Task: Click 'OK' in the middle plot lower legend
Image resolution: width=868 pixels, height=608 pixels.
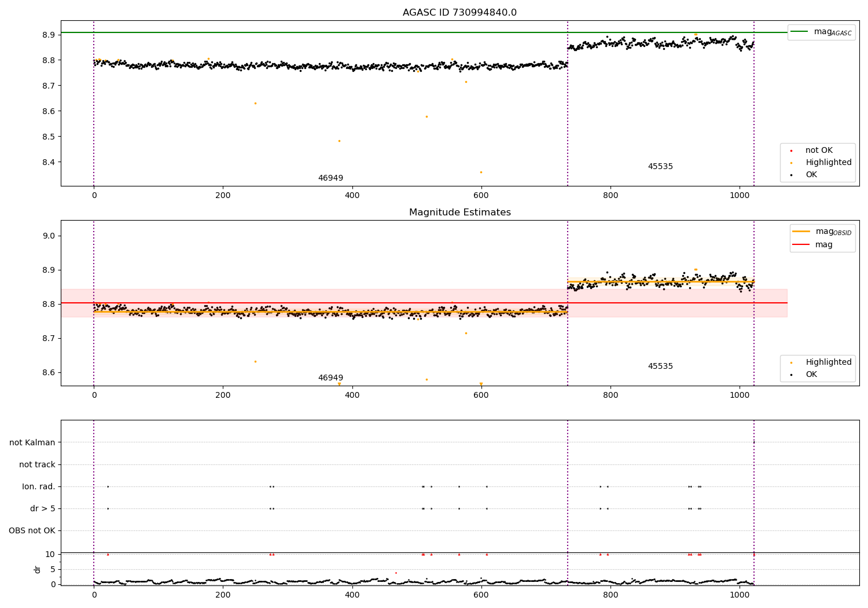Action: (x=811, y=375)
